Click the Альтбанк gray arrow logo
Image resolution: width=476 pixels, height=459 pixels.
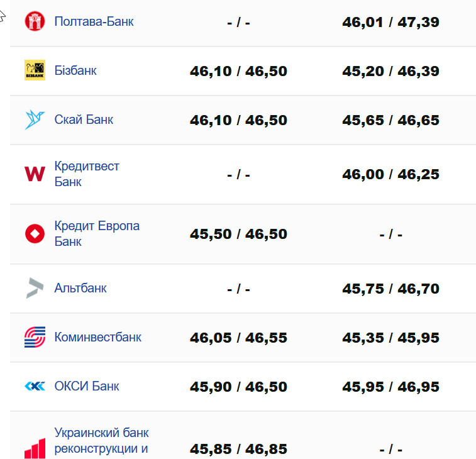pos(35,288)
